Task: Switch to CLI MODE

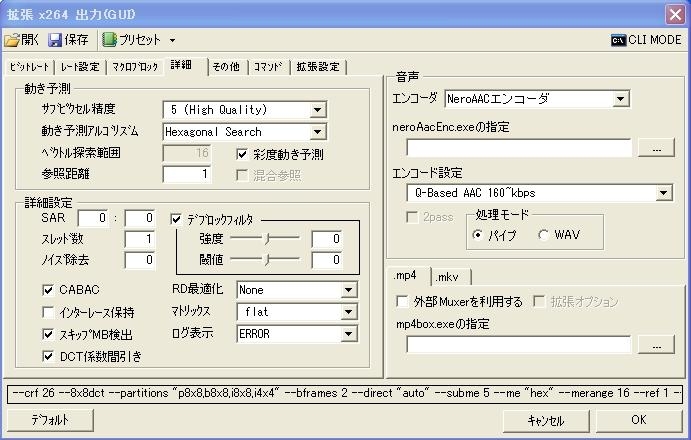Action: point(646,40)
